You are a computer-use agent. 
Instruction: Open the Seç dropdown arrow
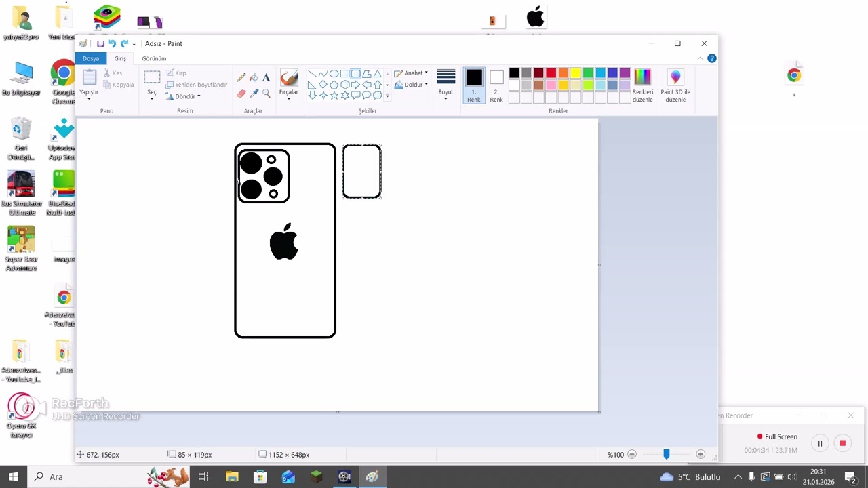(x=152, y=99)
